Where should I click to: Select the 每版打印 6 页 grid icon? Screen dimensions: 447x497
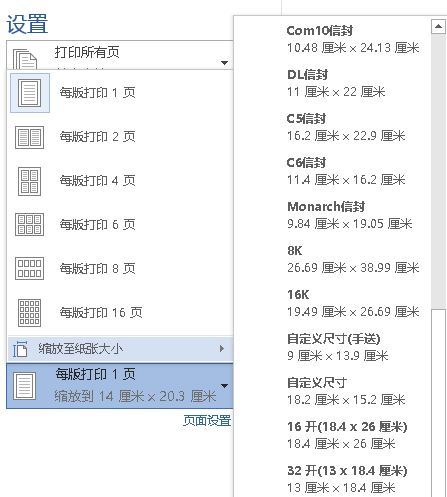coord(29,225)
